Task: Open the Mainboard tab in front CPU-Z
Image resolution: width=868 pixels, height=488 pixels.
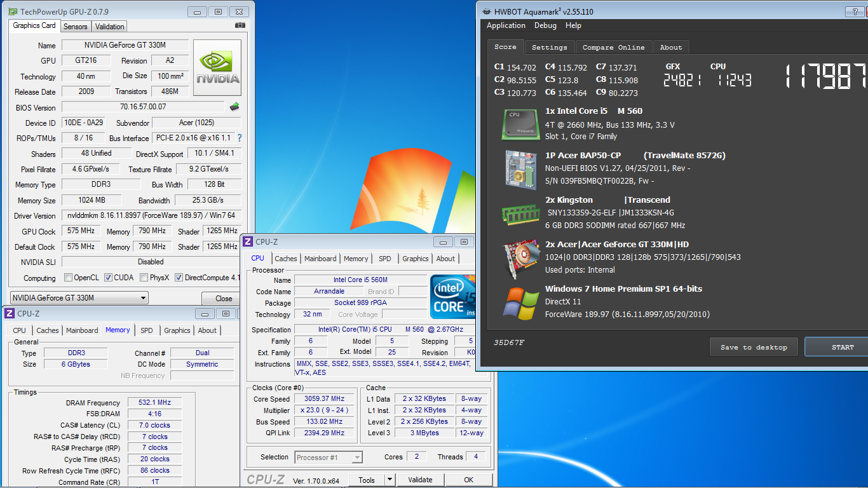Action: (320, 259)
